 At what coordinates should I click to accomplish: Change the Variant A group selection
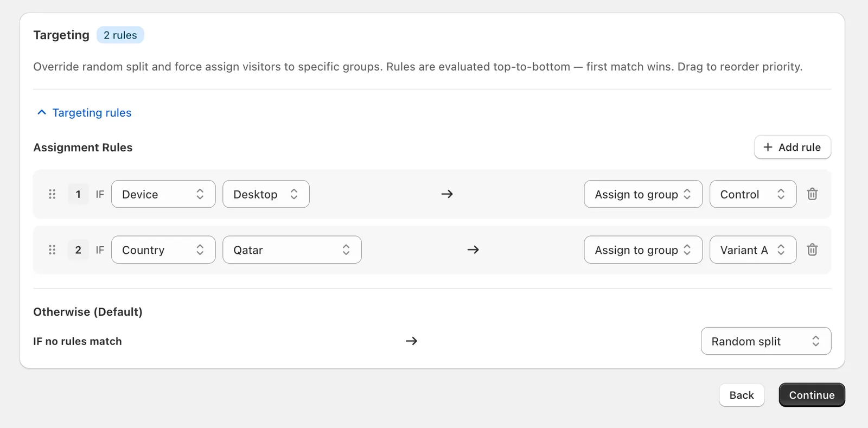(x=752, y=250)
